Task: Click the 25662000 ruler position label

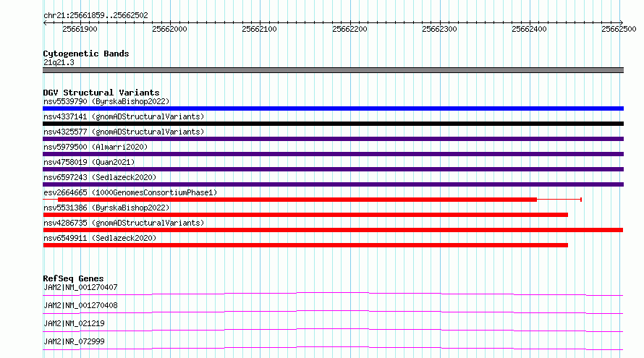Action: 169,29
